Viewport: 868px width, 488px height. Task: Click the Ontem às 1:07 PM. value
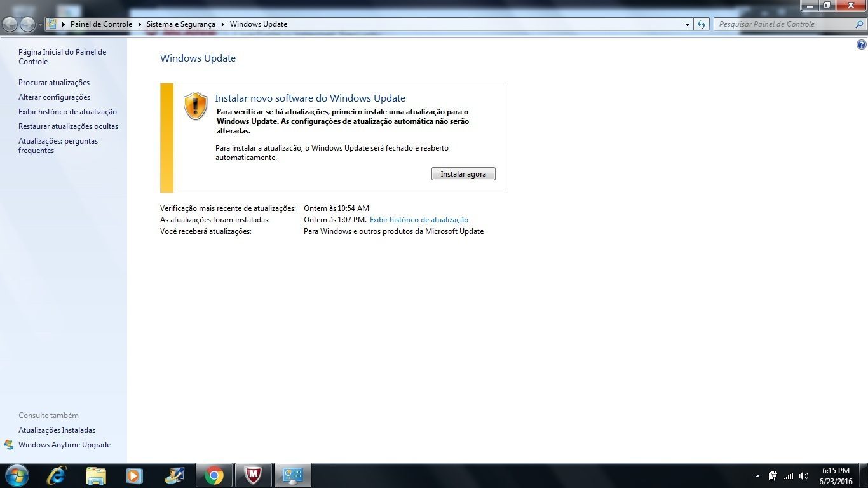[335, 220]
